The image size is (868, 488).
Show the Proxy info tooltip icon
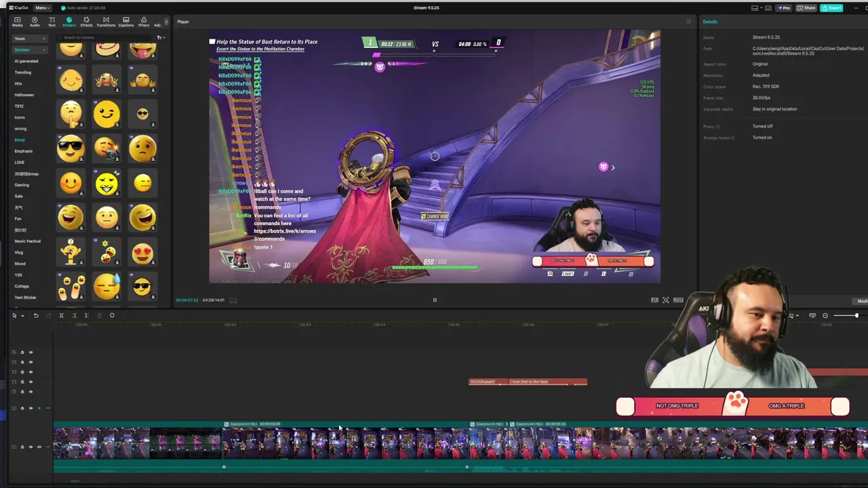(x=718, y=126)
